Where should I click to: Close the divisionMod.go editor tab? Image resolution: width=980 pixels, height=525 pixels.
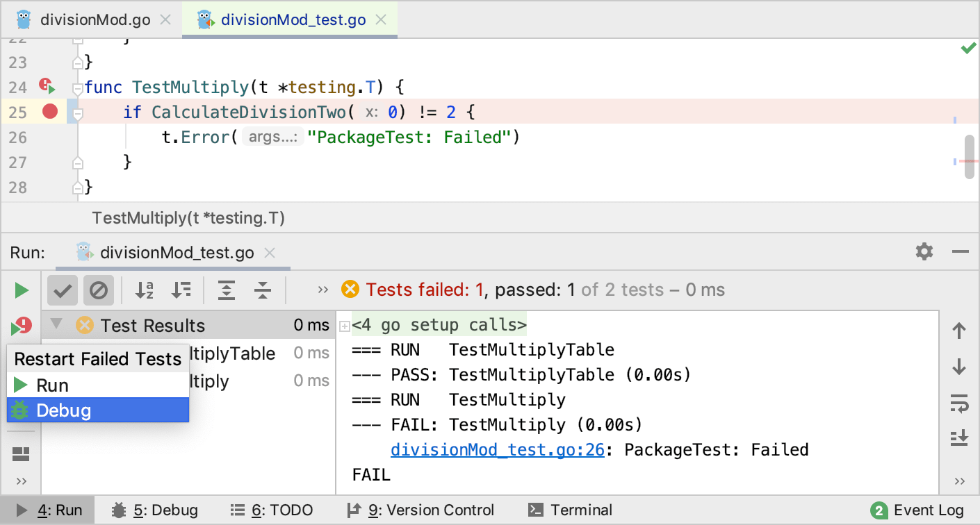click(x=165, y=19)
